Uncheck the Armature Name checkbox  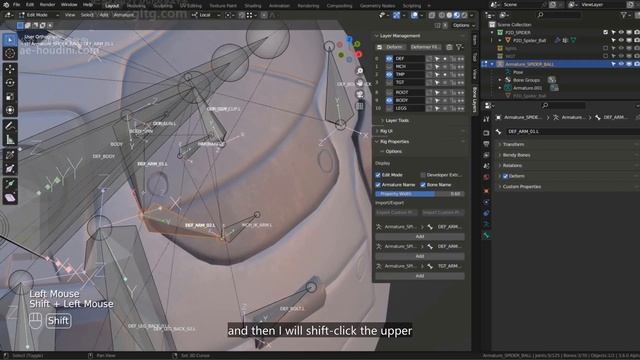pos(378,185)
